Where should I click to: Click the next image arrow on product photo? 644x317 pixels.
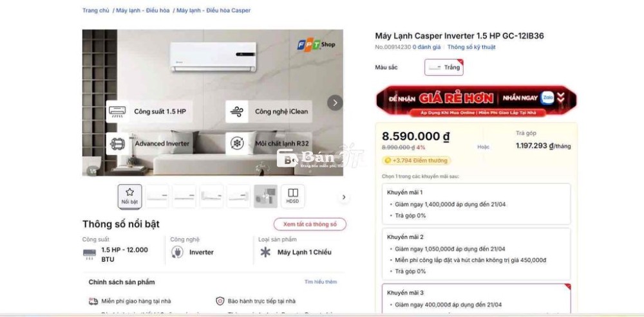[x=335, y=103]
